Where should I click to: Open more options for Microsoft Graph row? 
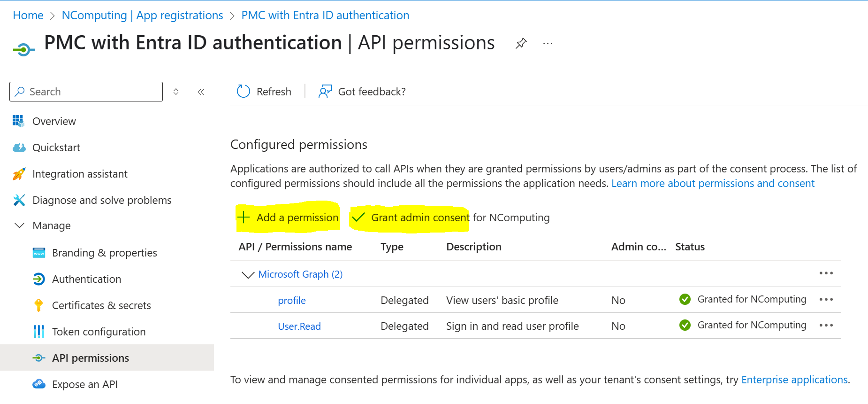pyautogui.click(x=826, y=273)
